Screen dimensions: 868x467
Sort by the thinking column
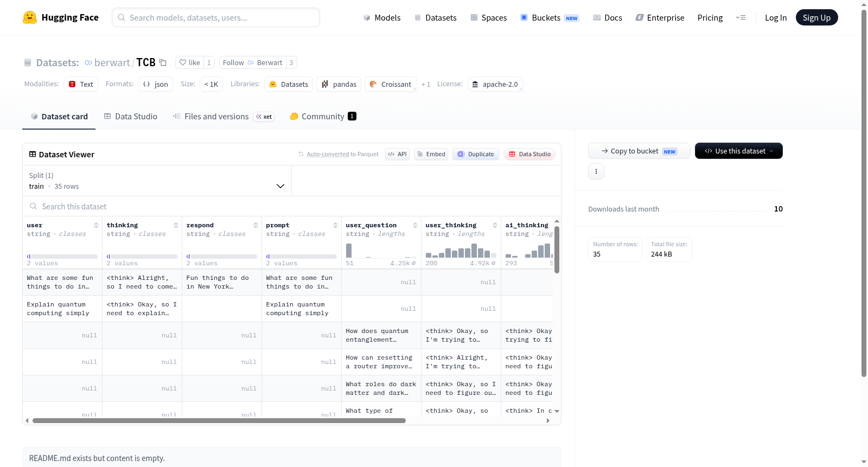(176, 225)
